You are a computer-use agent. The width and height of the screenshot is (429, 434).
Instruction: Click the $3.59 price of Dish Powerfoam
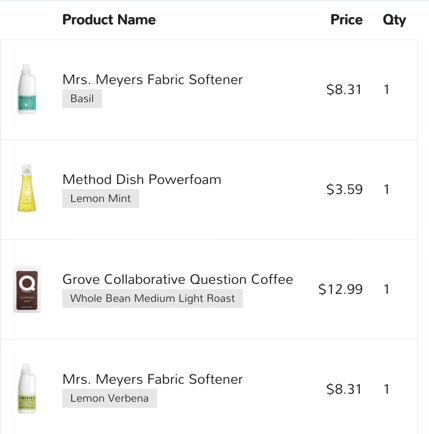coord(344,189)
